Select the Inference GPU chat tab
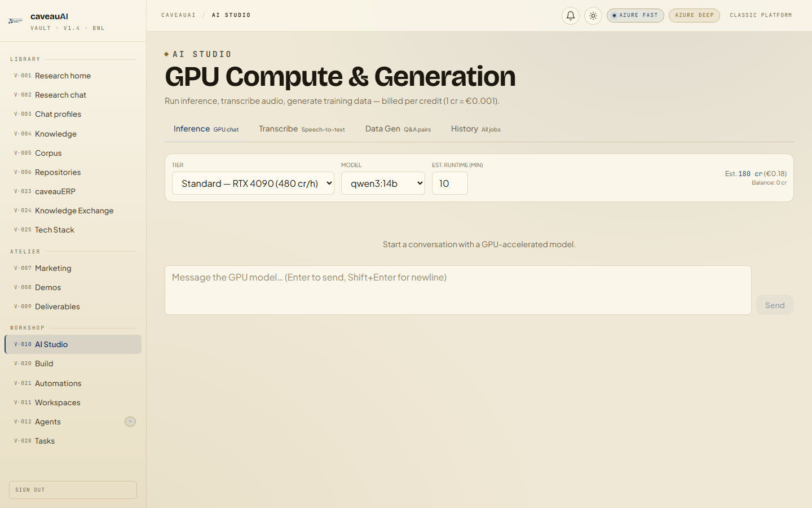Viewport: 812px width, 508px height. click(206, 129)
